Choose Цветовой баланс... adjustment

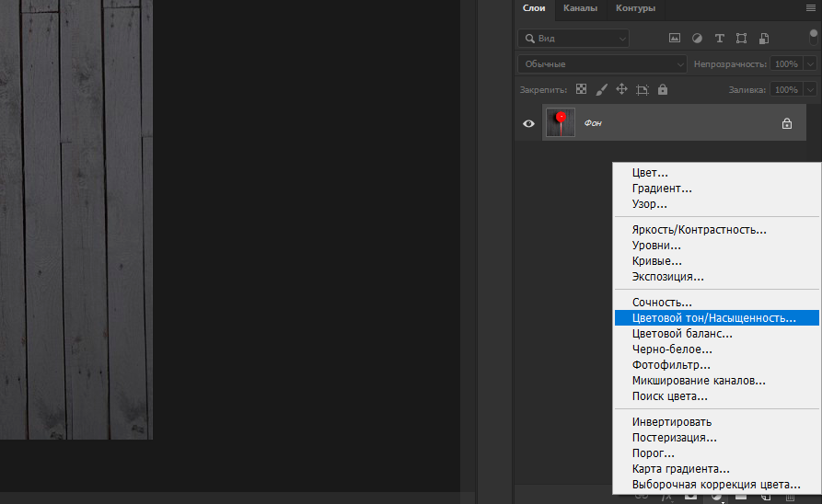[717, 334]
